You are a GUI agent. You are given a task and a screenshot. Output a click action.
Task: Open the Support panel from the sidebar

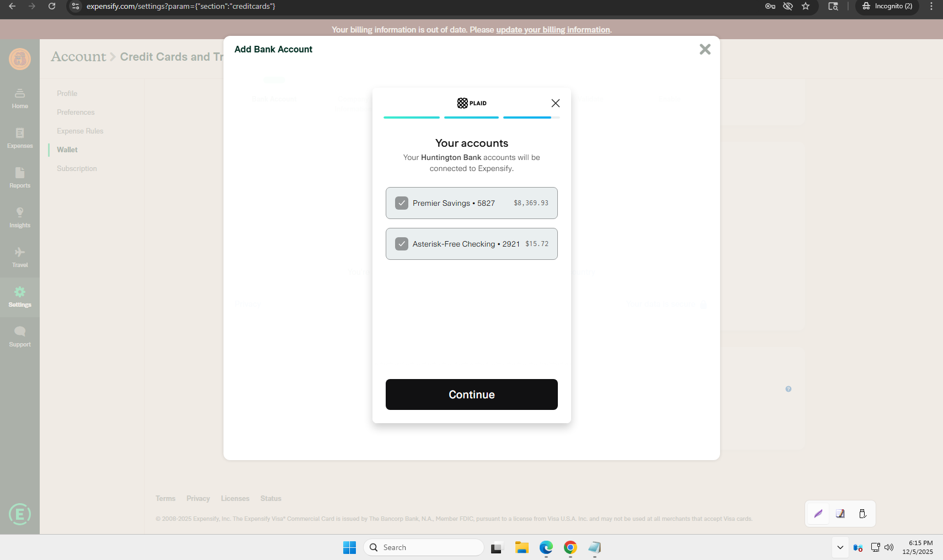click(x=20, y=335)
